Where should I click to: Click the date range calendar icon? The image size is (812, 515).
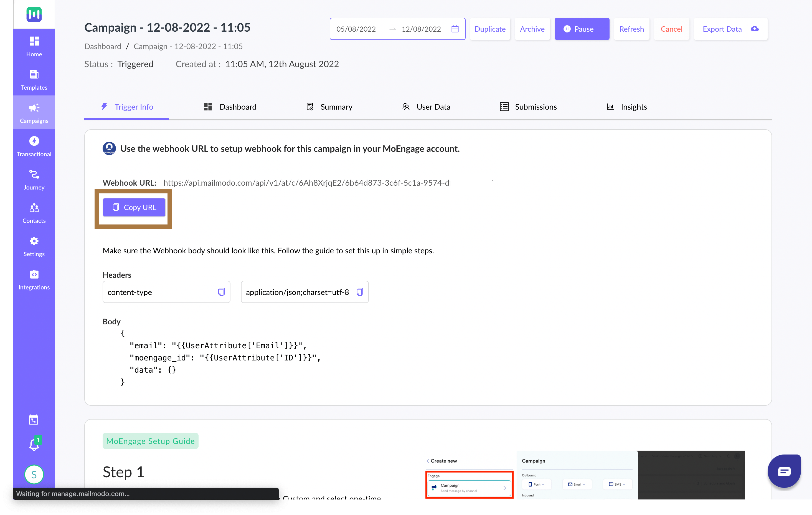click(x=455, y=29)
